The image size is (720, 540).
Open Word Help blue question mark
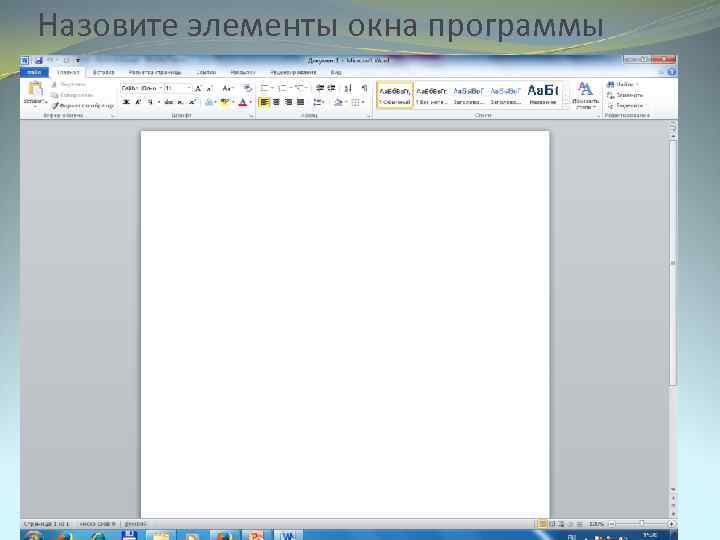(671, 72)
